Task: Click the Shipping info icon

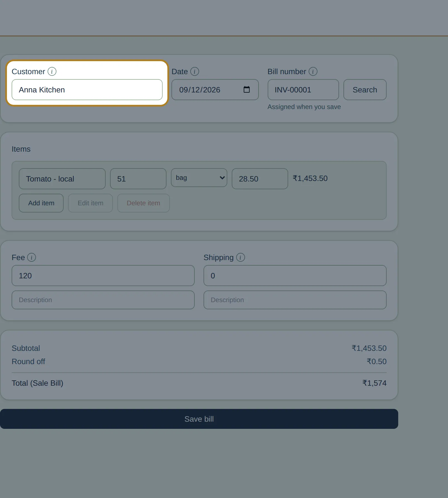Action: [x=241, y=257]
